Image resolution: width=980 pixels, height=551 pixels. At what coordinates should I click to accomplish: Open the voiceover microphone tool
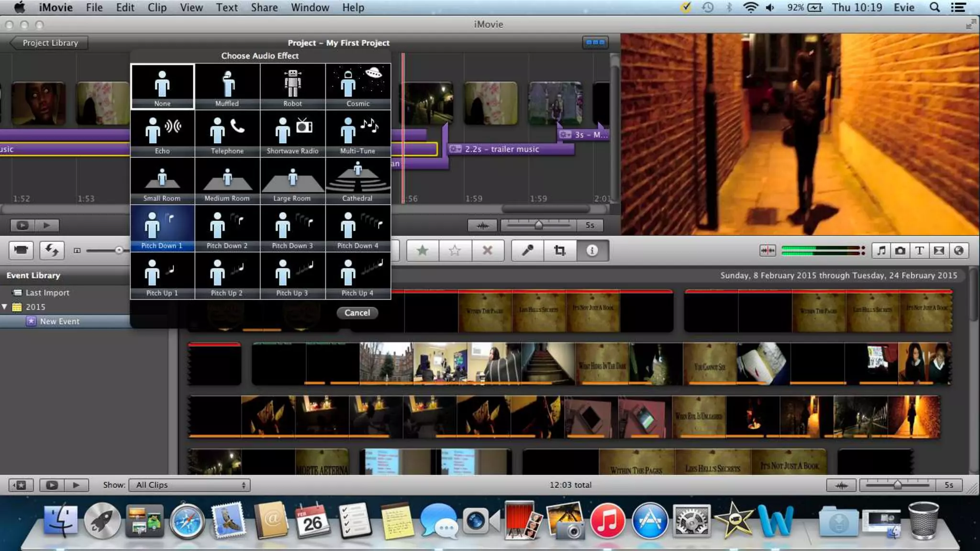point(527,251)
